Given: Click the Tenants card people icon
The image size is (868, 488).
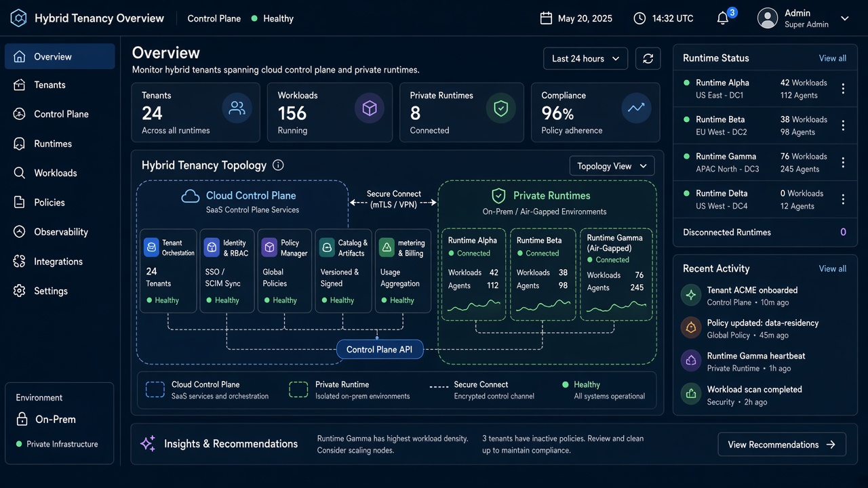Looking at the screenshot, I should [237, 108].
